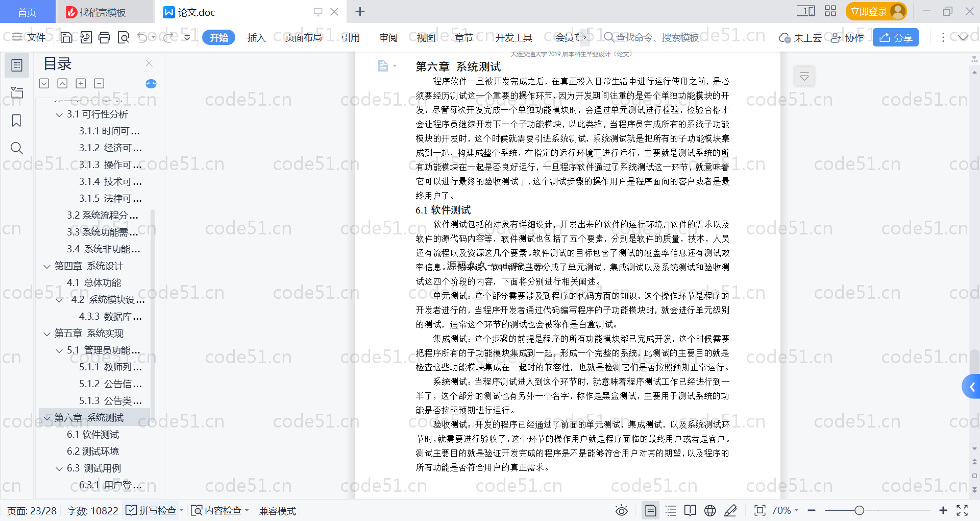The image size is (980, 521).
Task: Collapse 第六章 系统测试 node
Action: (47, 418)
